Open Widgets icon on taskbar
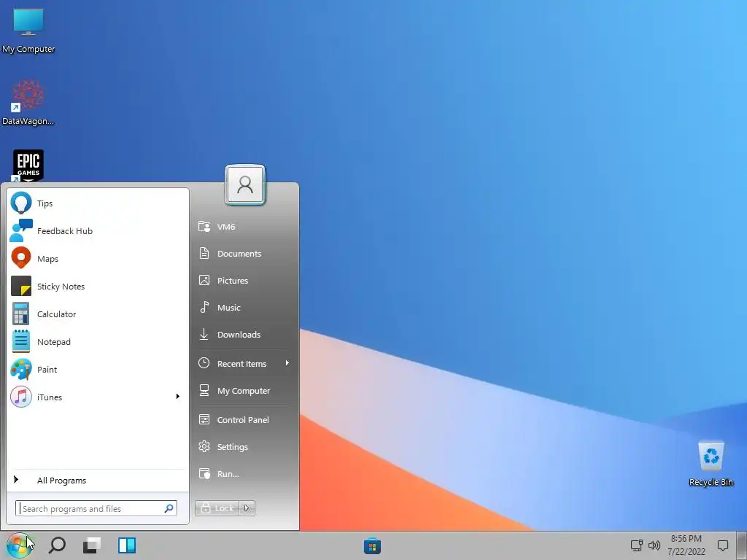The image size is (747, 560). (127, 545)
